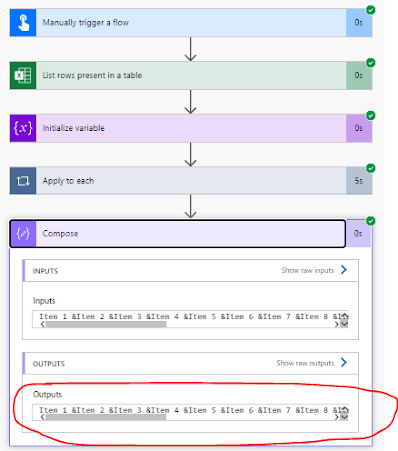
Task: Click chevron arrow next to Show raw inputs
Action: click(344, 270)
